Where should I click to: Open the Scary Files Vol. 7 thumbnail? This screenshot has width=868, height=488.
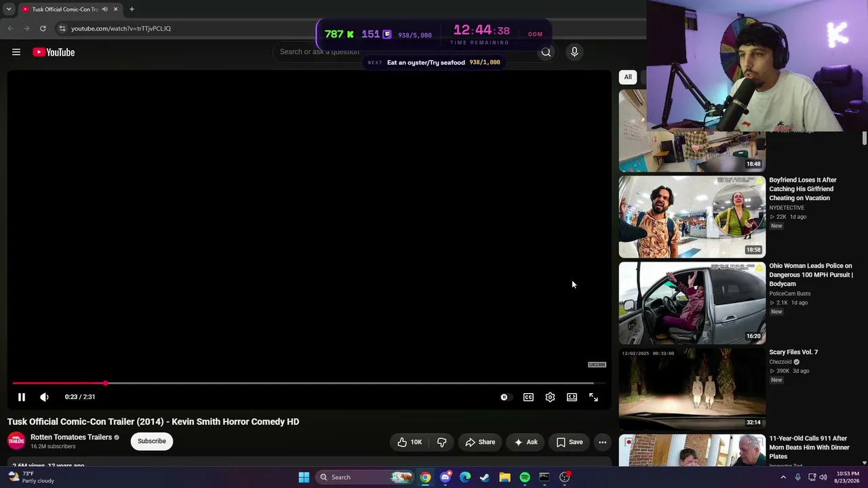(692, 389)
